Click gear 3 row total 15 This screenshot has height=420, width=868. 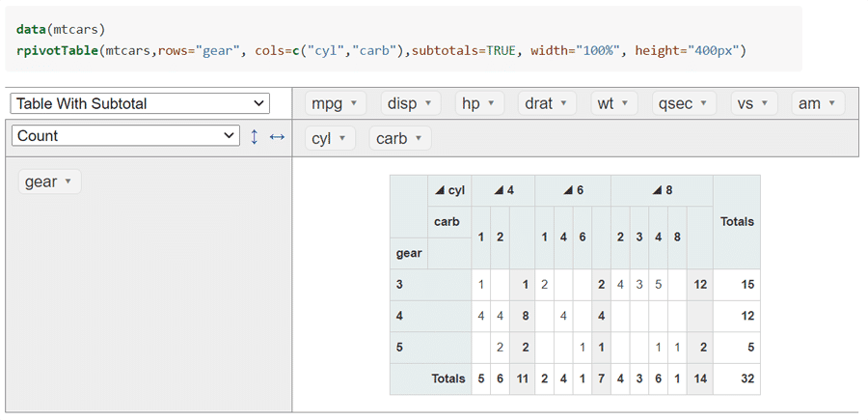point(737,285)
